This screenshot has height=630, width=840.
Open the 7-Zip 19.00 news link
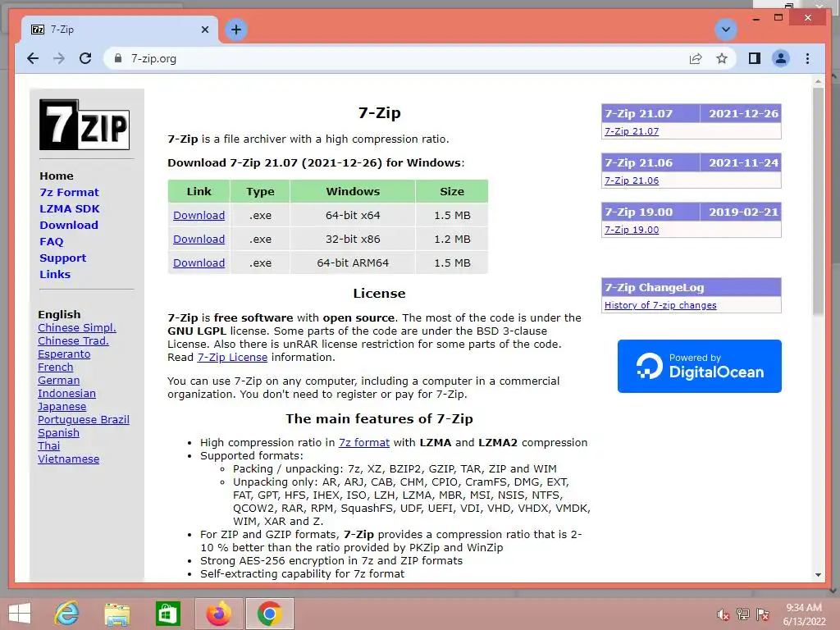pos(632,230)
